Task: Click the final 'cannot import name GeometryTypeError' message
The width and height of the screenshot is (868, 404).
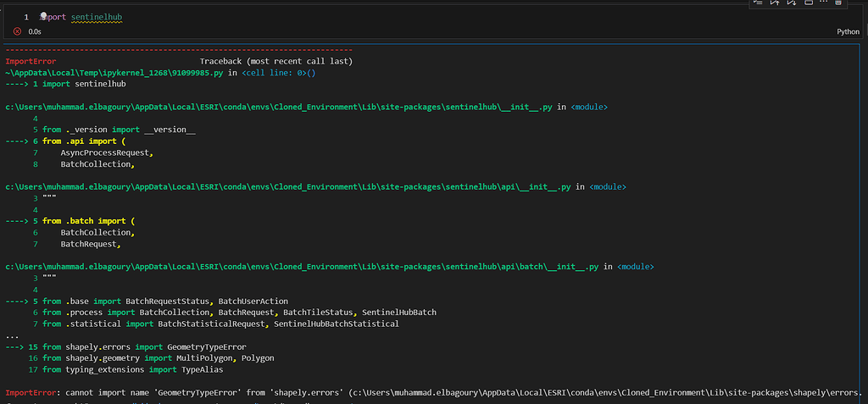Action: [x=434, y=393]
